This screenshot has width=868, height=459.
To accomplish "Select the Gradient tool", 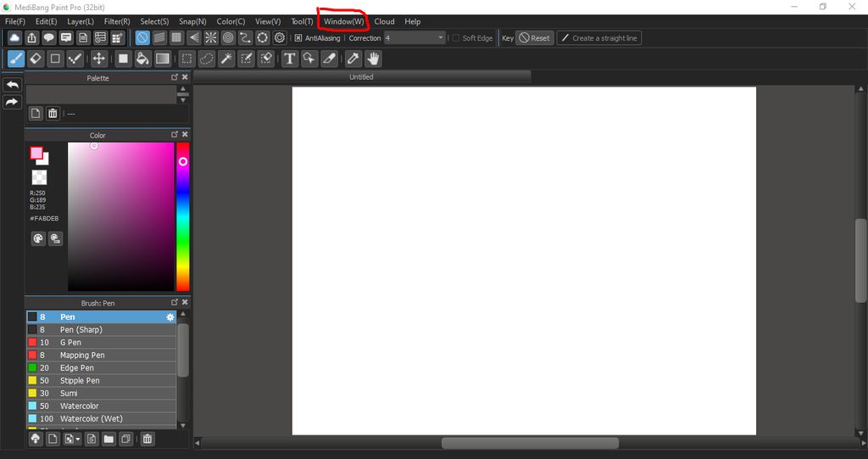I will pos(162,59).
